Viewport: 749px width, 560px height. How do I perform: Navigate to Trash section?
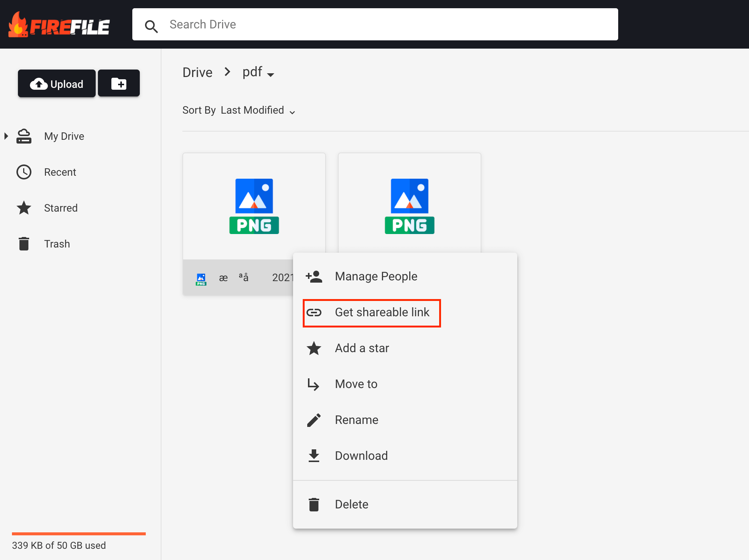tap(57, 243)
